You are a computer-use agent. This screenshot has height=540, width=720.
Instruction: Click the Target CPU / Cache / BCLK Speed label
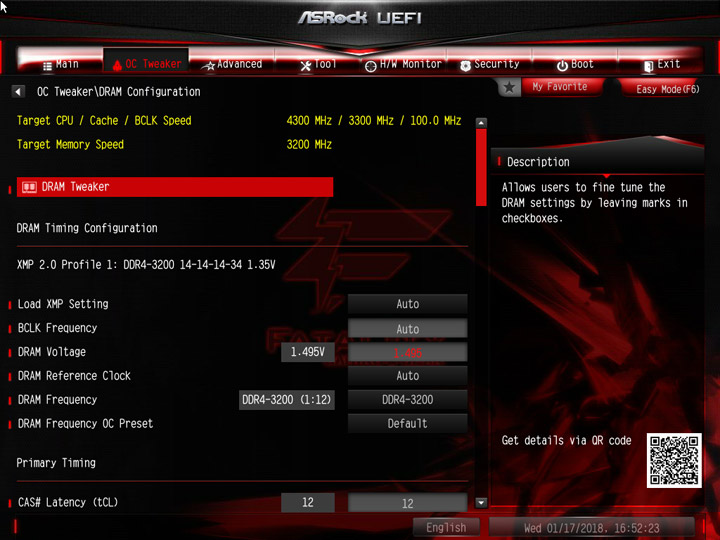coord(104,121)
